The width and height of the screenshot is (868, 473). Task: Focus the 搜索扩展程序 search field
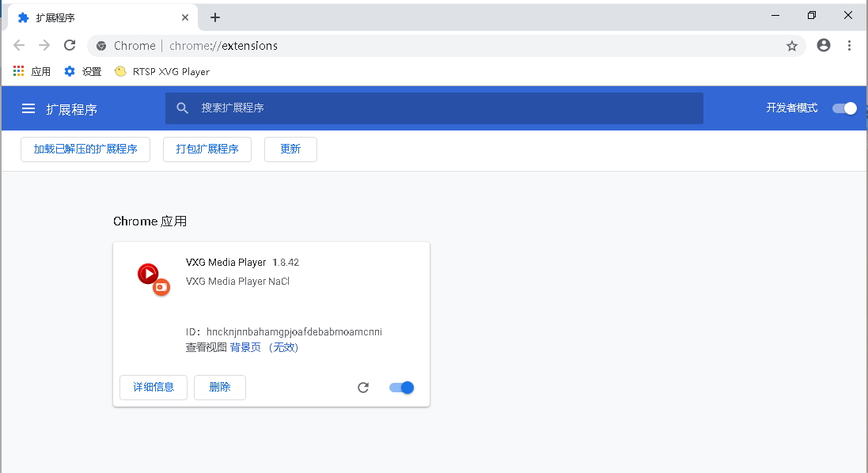tap(434, 108)
